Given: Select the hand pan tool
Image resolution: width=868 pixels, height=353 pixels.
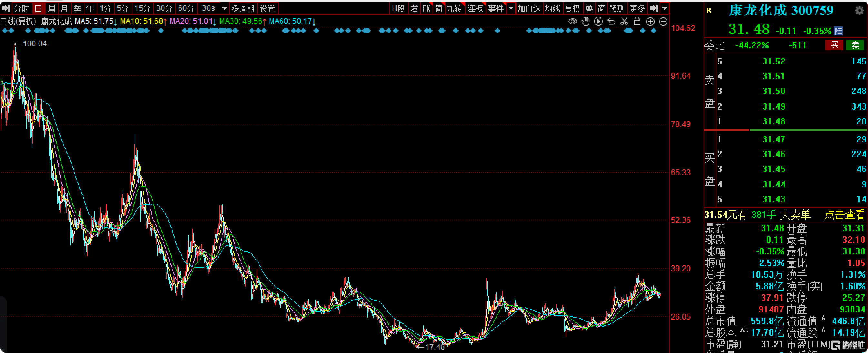Looking at the screenshot, I should (586, 22).
